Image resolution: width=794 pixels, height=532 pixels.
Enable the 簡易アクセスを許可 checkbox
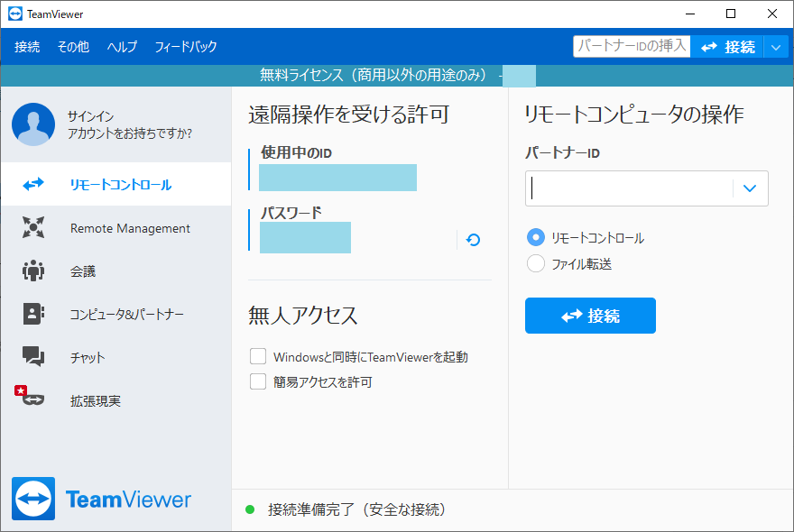point(258,381)
